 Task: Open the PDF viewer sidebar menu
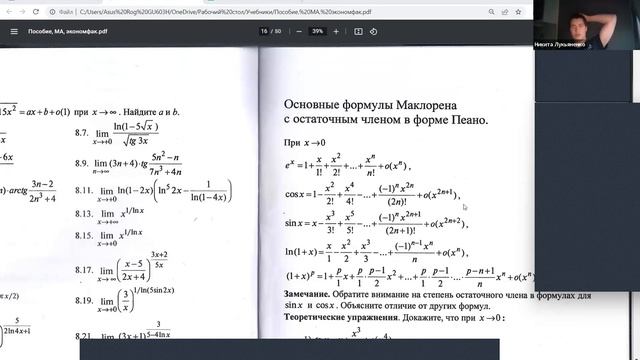pos(14,31)
